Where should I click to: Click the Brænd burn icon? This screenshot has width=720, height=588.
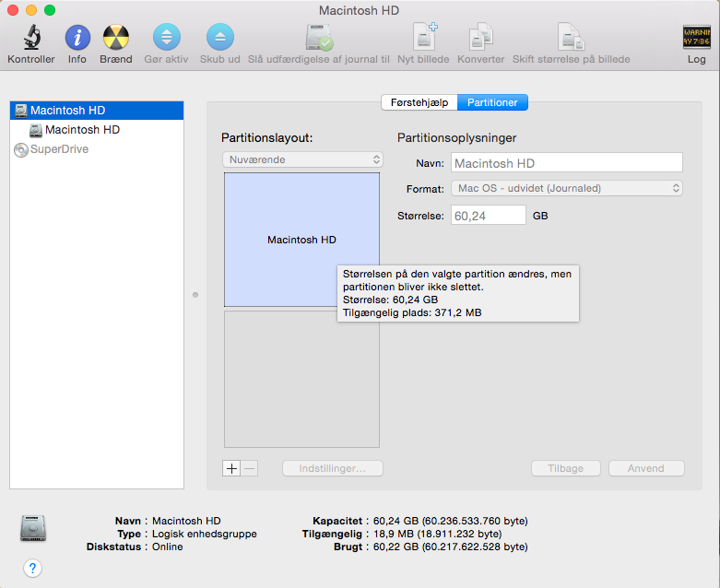point(116,37)
